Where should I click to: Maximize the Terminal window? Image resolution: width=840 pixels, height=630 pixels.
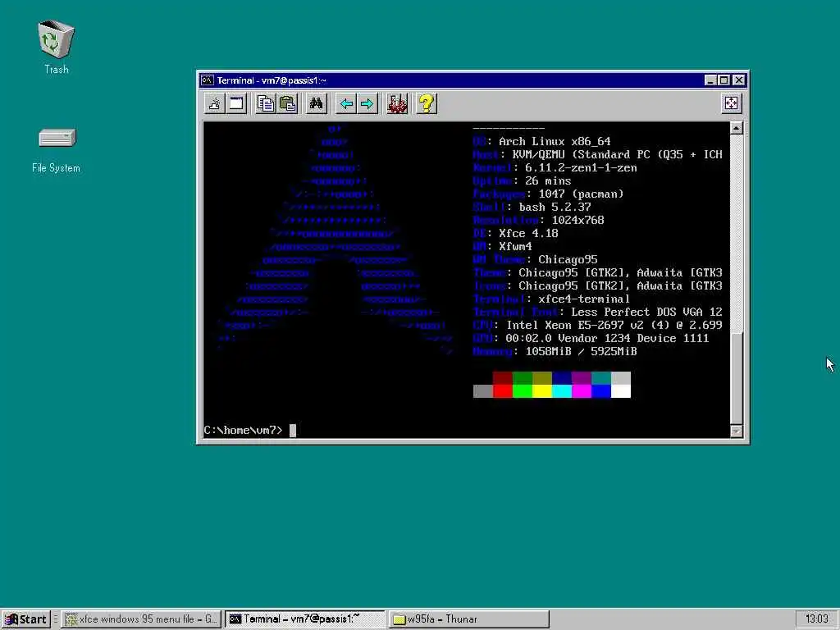pyautogui.click(x=724, y=80)
